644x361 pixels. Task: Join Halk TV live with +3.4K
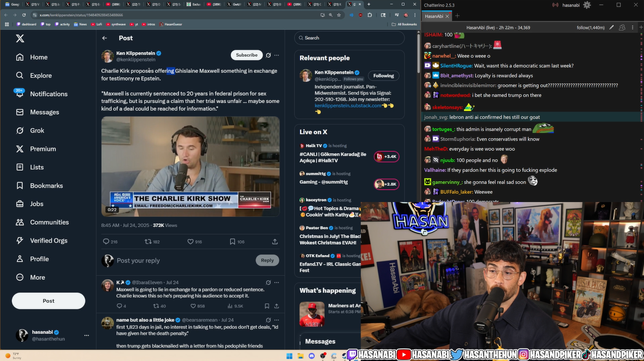[x=386, y=157]
